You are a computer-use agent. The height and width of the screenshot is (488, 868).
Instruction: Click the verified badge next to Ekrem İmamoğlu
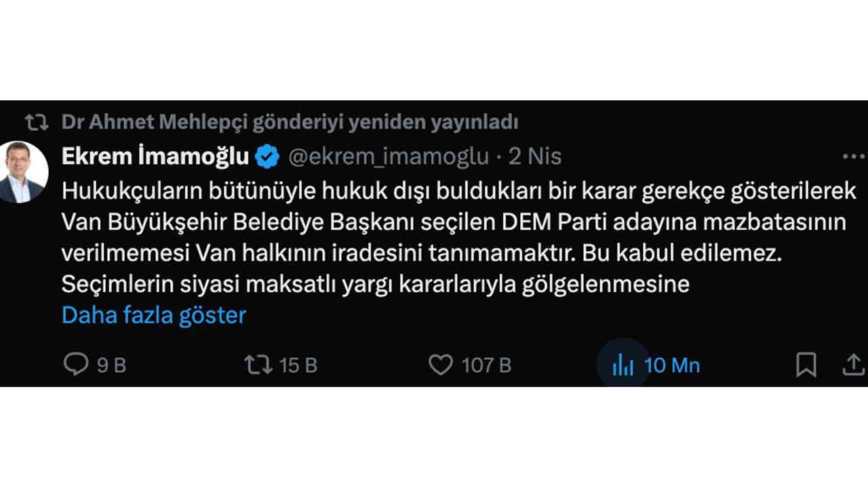pyautogui.click(x=267, y=155)
